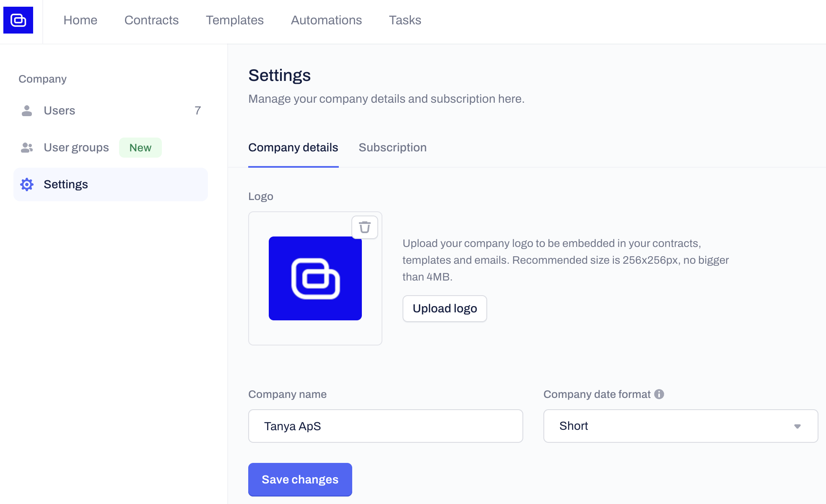Click the dropdown arrow next to Short
The height and width of the screenshot is (504, 826).
click(x=797, y=426)
